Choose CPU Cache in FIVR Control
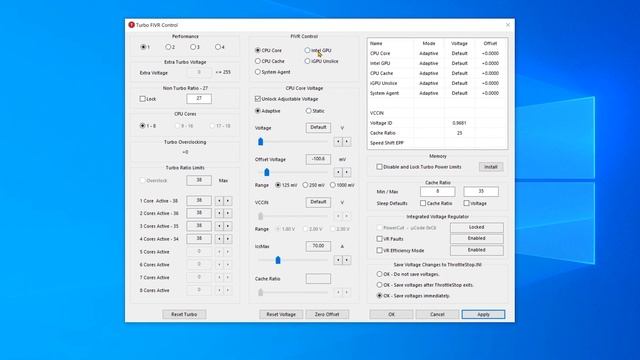 pyautogui.click(x=258, y=61)
